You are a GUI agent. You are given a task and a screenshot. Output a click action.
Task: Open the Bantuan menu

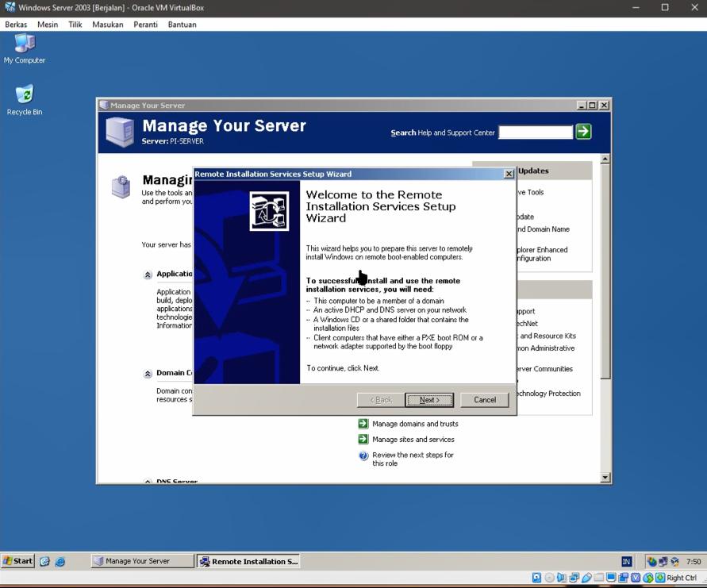coord(183,25)
